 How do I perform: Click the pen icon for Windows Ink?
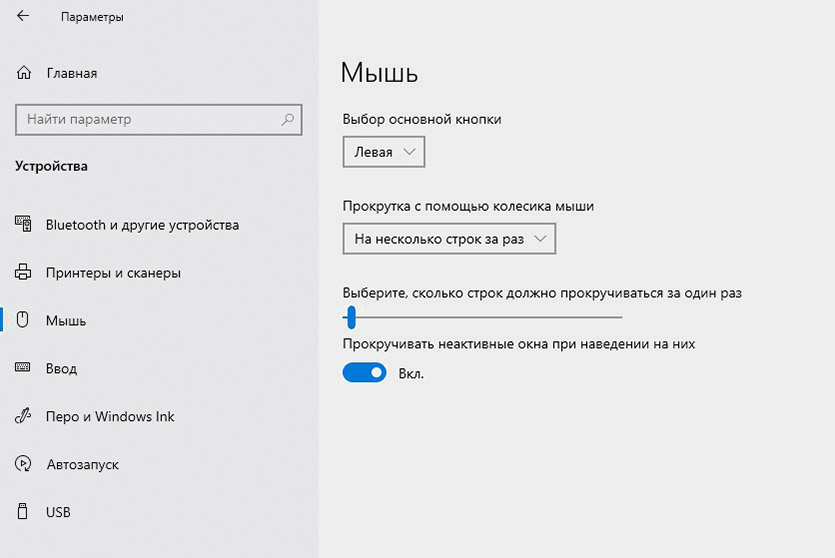point(24,417)
